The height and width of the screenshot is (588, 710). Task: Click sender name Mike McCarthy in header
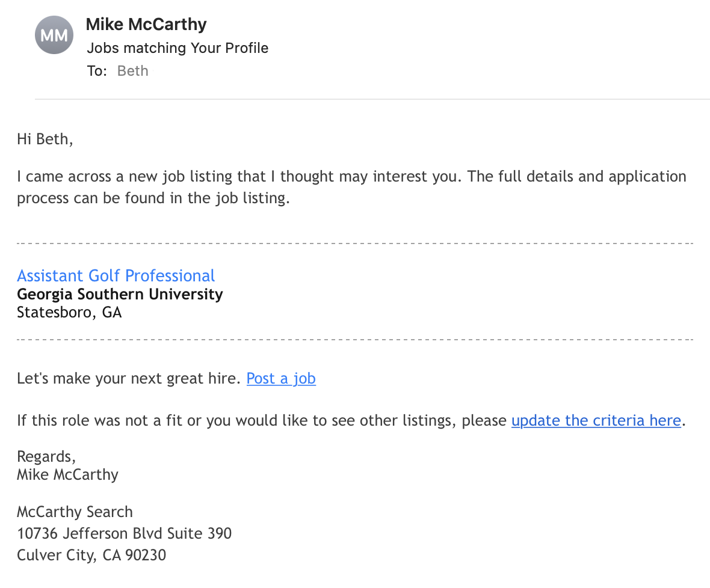146,25
